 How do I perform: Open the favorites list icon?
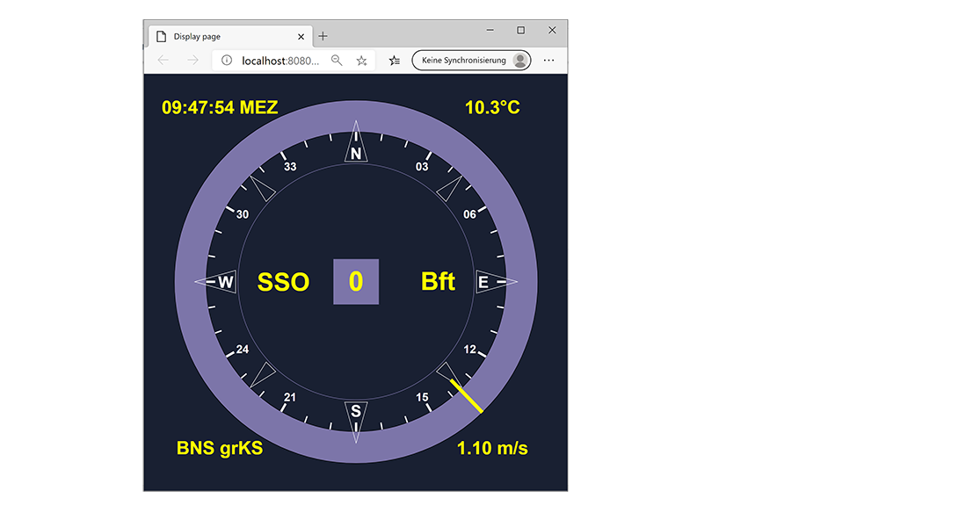click(x=395, y=61)
